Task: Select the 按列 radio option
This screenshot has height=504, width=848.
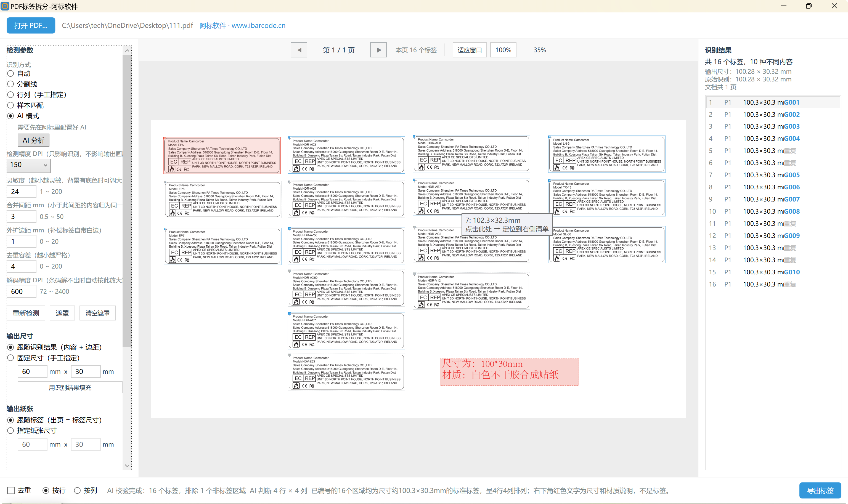Action: (x=78, y=490)
